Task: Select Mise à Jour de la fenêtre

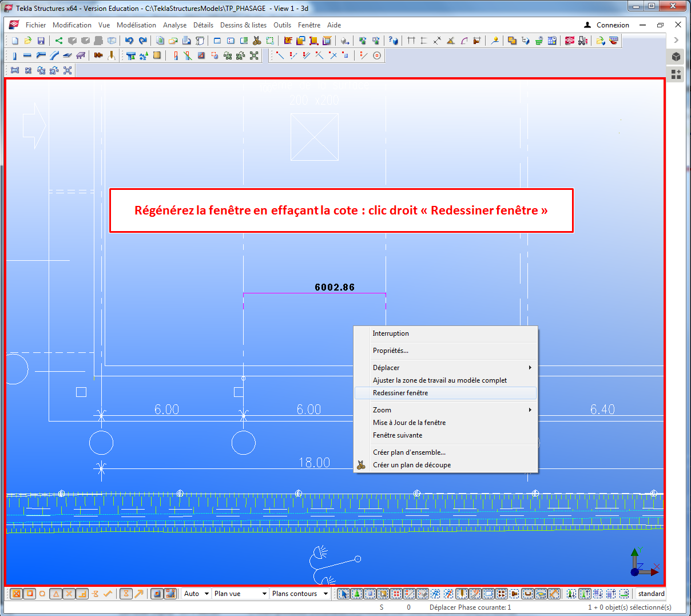Action: coord(446,423)
